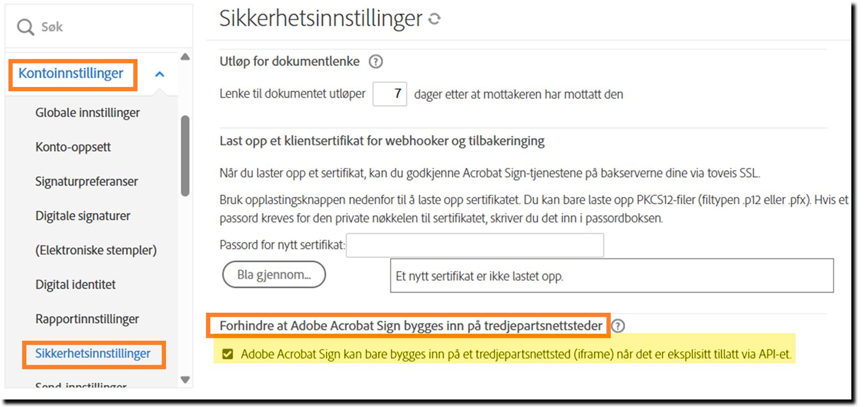Open the Kontoinnstillinger section header
The width and height of the screenshot is (868, 407).
[x=71, y=74]
